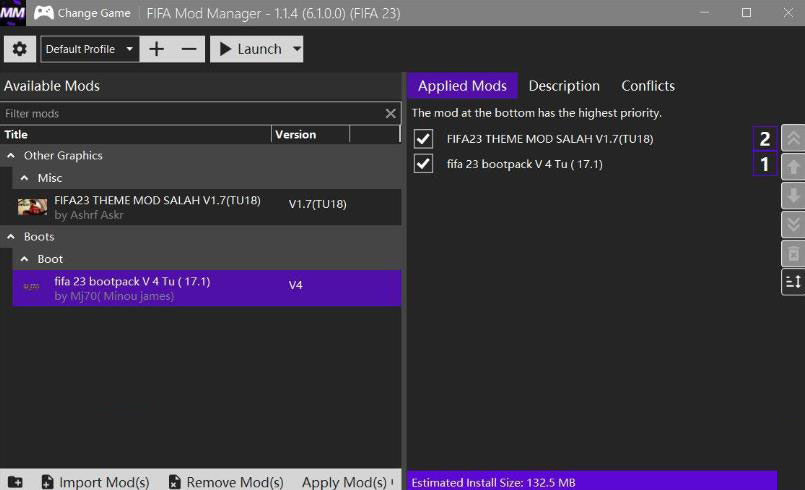Click the Launch button
The width and height of the screenshot is (805, 490).
pos(251,49)
